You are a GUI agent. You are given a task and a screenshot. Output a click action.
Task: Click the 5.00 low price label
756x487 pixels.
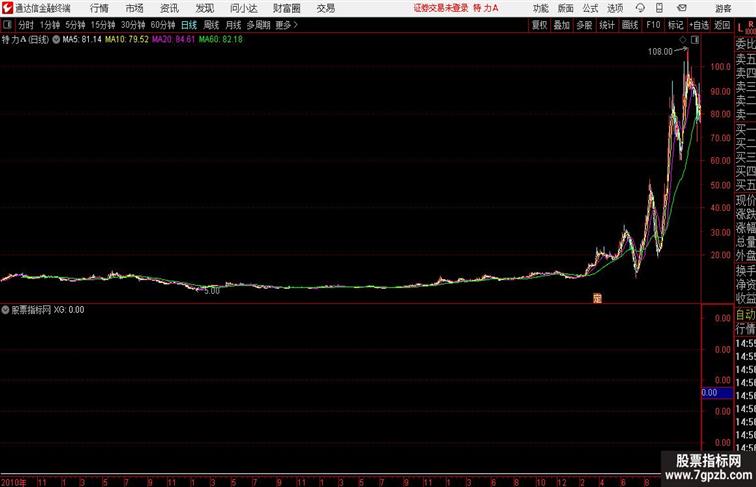(212, 291)
